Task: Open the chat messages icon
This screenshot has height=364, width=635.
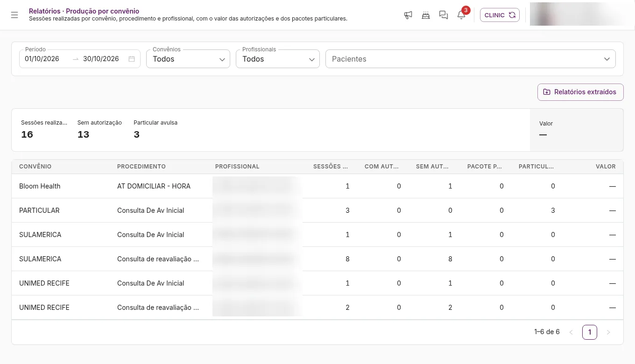Action: pyautogui.click(x=444, y=15)
